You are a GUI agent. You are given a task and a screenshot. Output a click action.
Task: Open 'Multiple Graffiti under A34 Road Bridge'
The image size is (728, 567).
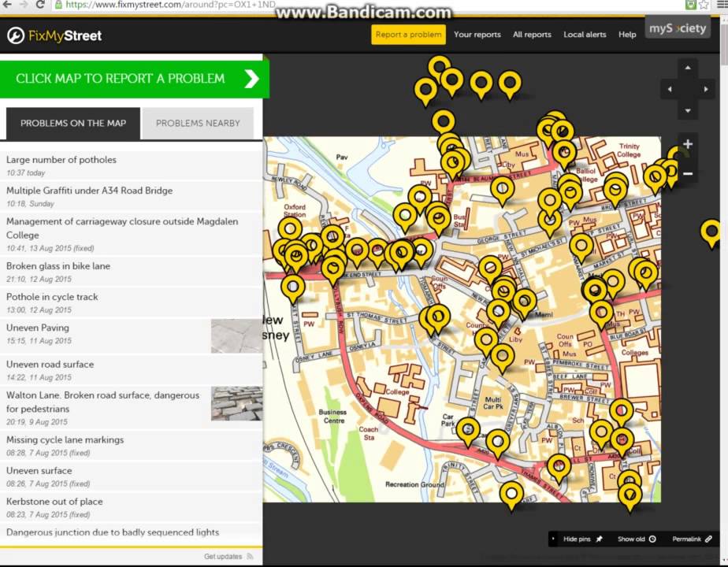pos(132,196)
